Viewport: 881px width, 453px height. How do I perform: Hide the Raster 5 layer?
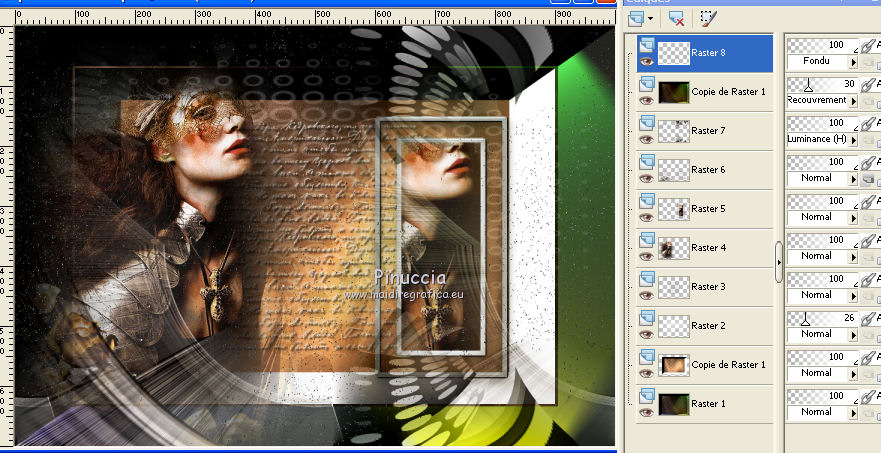click(x=647, y=217)
